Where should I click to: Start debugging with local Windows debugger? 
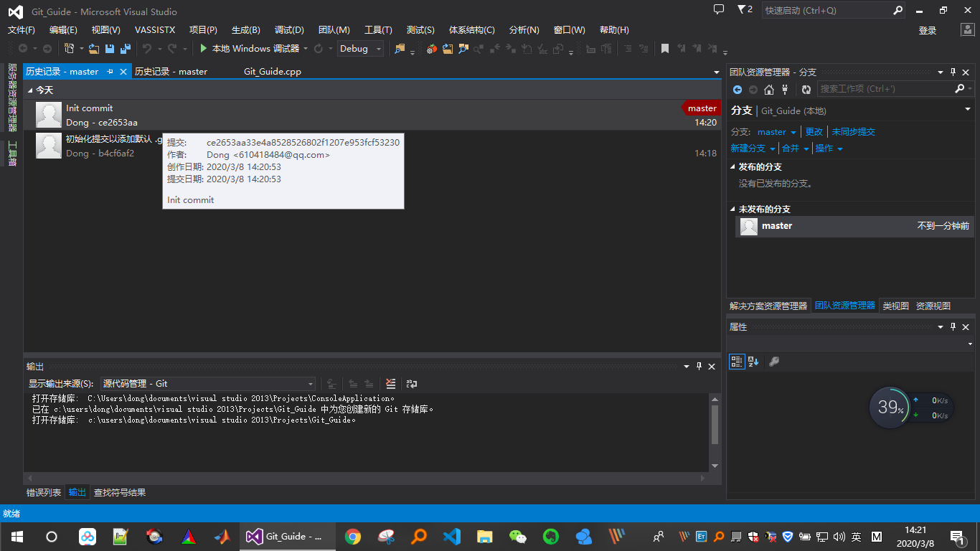pos(249,49)
